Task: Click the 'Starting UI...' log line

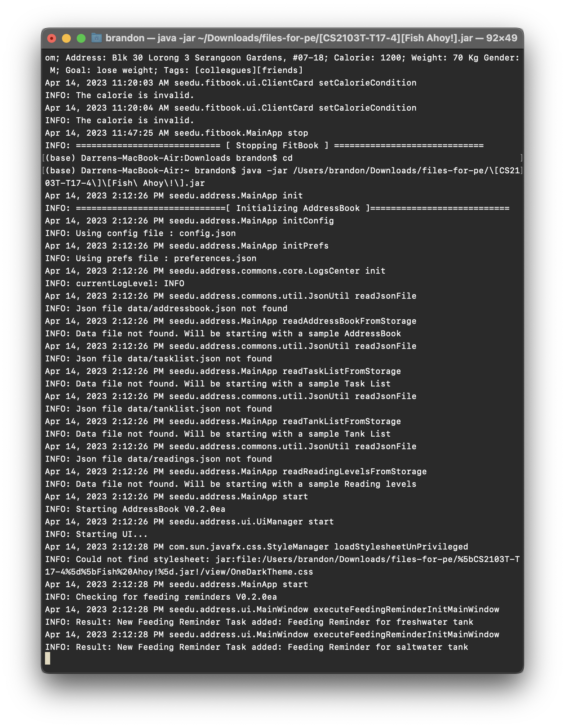Action: tap(96, 534)
